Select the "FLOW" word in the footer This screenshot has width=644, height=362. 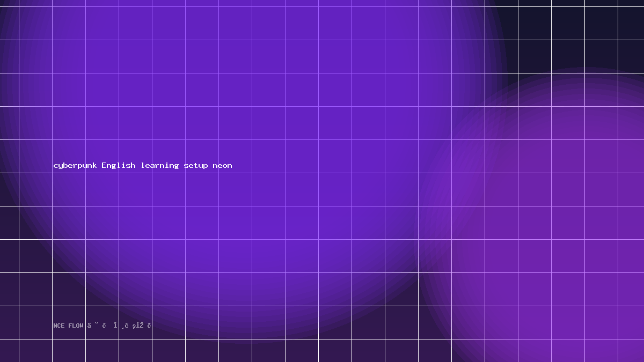(76, 326)
